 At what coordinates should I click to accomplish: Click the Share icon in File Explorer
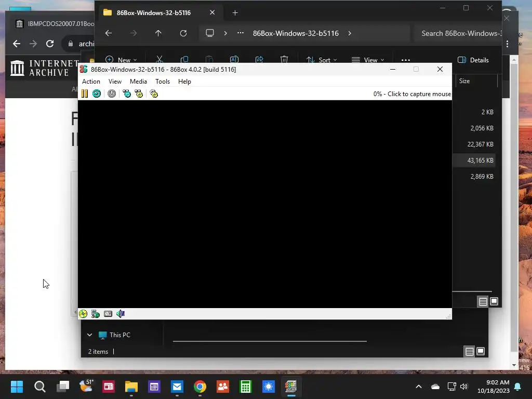point(260,60)
